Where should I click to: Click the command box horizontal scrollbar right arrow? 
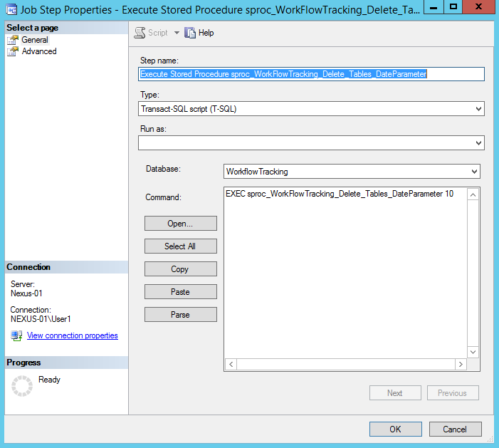pos(461,364)
